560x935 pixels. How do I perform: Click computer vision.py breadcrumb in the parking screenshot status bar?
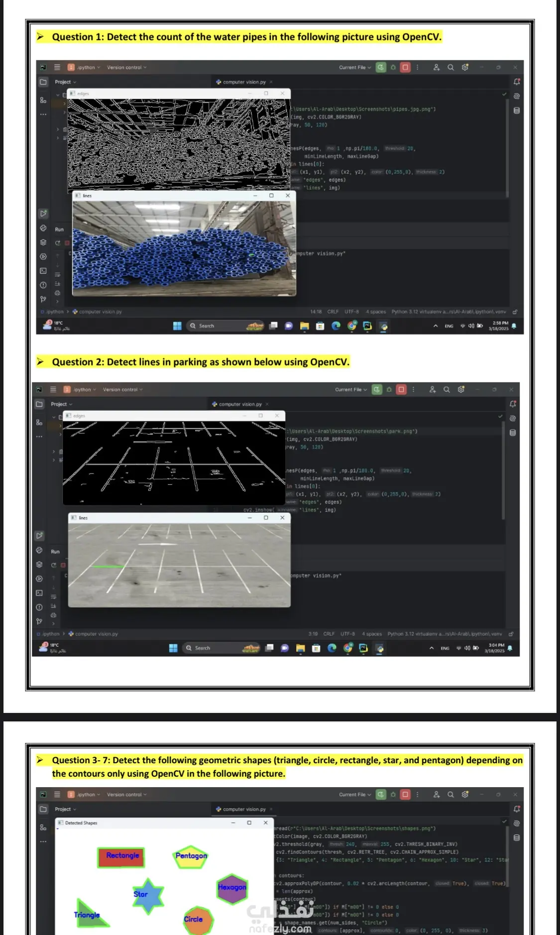[94, 634]
